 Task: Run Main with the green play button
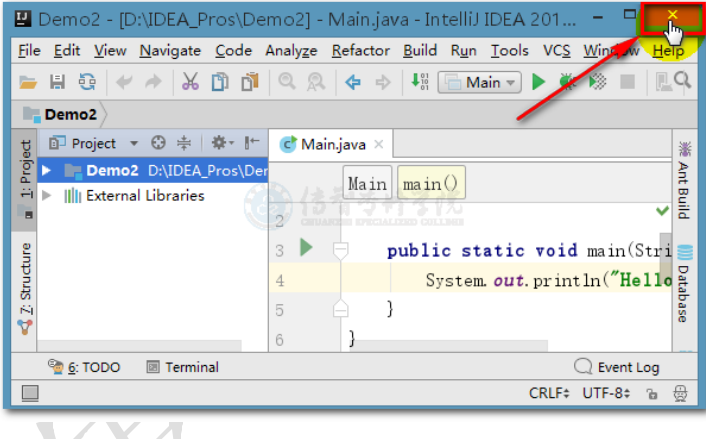(538, 82)
